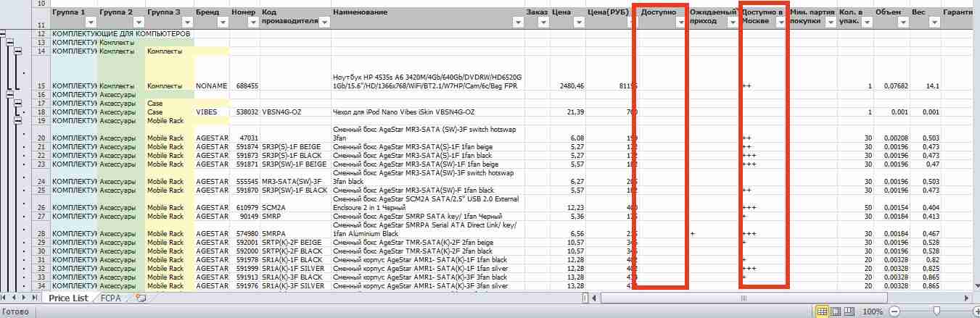Open the Цена column filter dropdown
The image size is (980, 318).
tap(578, 22)
